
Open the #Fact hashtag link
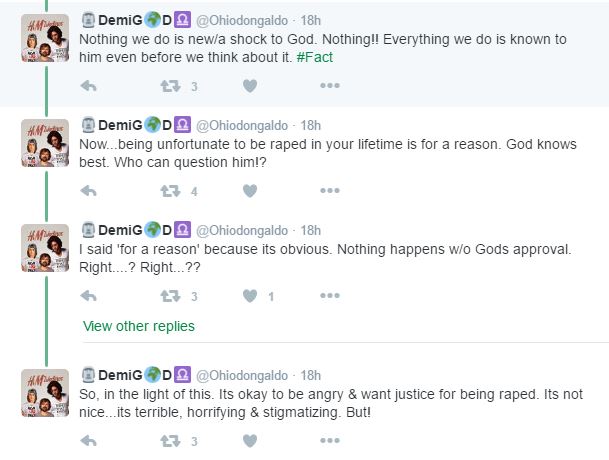[x=315, y=56]
